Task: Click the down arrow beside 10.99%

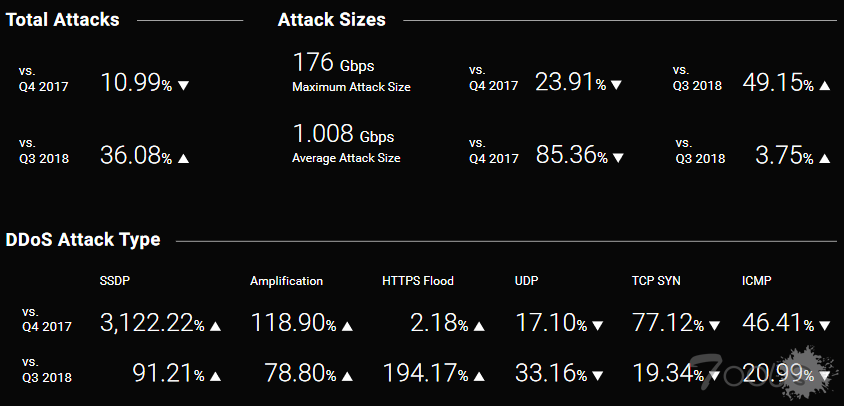Action: [183, 85]
